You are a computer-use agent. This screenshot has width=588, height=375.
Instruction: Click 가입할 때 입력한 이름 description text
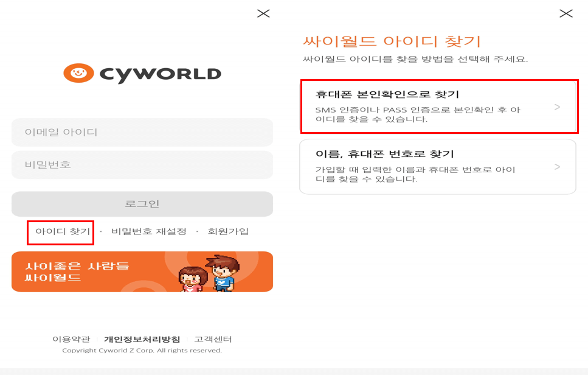pyautogui.click(x=415, y=174)
